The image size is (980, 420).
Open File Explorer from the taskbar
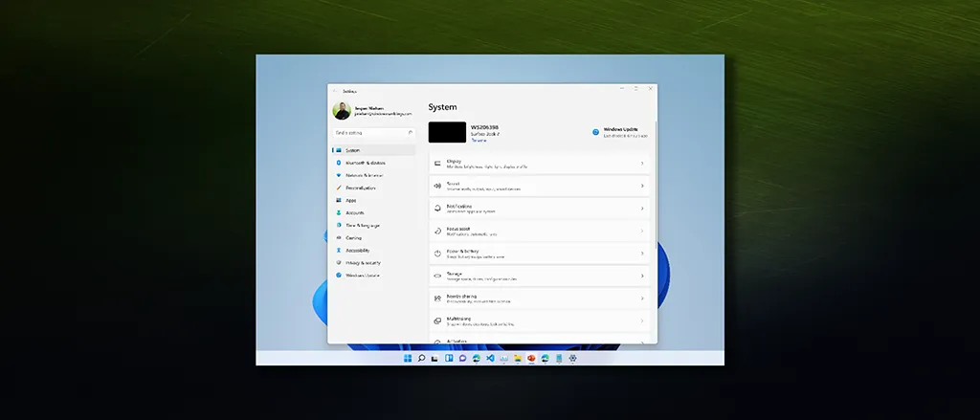click(518, 358)
